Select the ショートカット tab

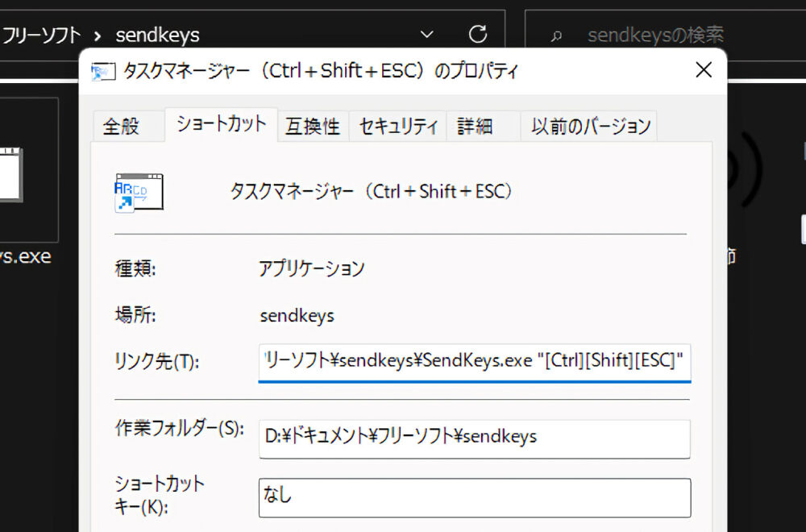tap(219, 125)
